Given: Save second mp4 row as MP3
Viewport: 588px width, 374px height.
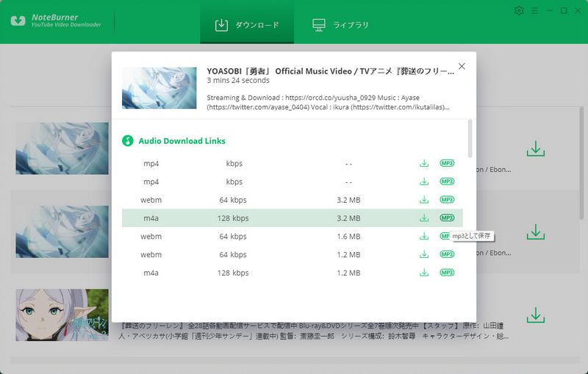Looking at the screenshot, I should pos(447,181).
